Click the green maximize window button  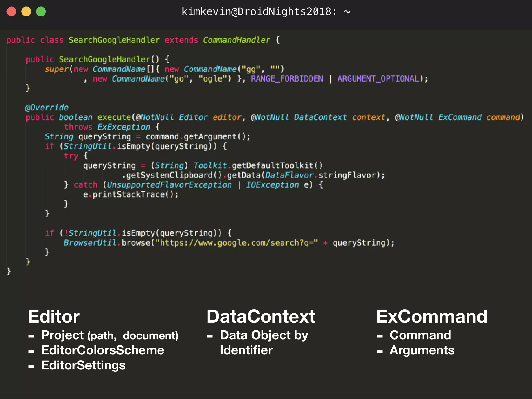pyautogui.click(x=41, y=11)
